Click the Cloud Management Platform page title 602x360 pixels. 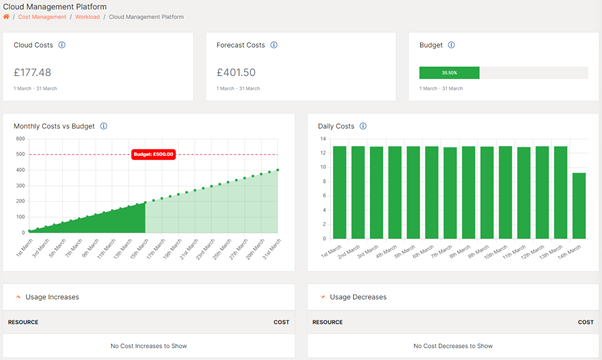click(55, 7)
